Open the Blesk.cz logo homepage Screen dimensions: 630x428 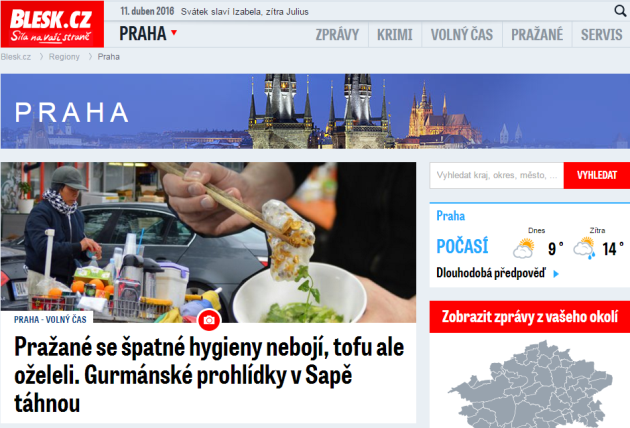(x=52, y=25)
